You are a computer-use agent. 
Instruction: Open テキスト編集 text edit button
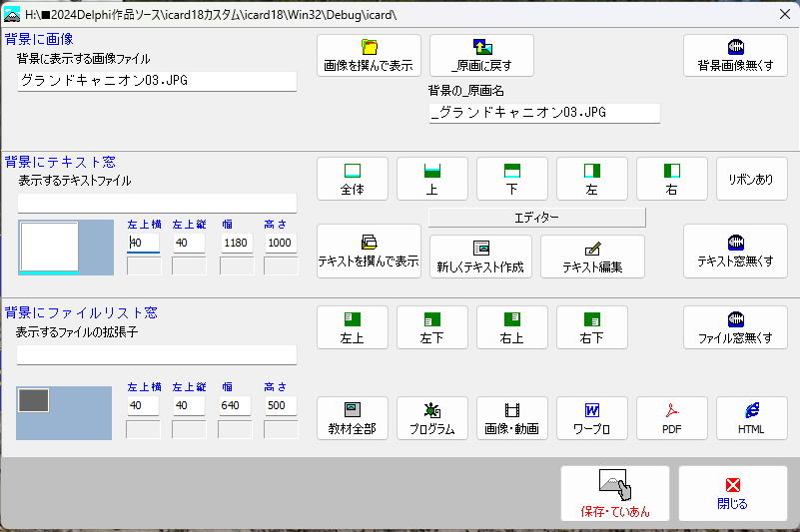[592, 257]
